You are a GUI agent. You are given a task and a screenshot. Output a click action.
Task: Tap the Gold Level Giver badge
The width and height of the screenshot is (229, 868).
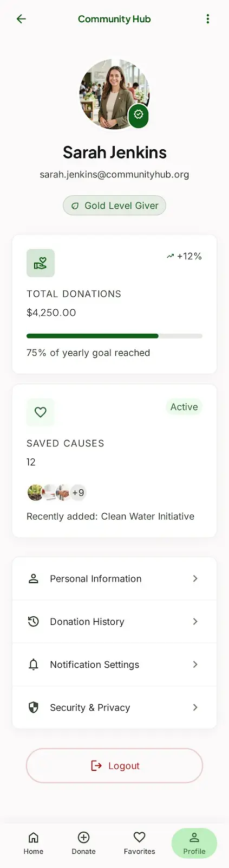114,206
